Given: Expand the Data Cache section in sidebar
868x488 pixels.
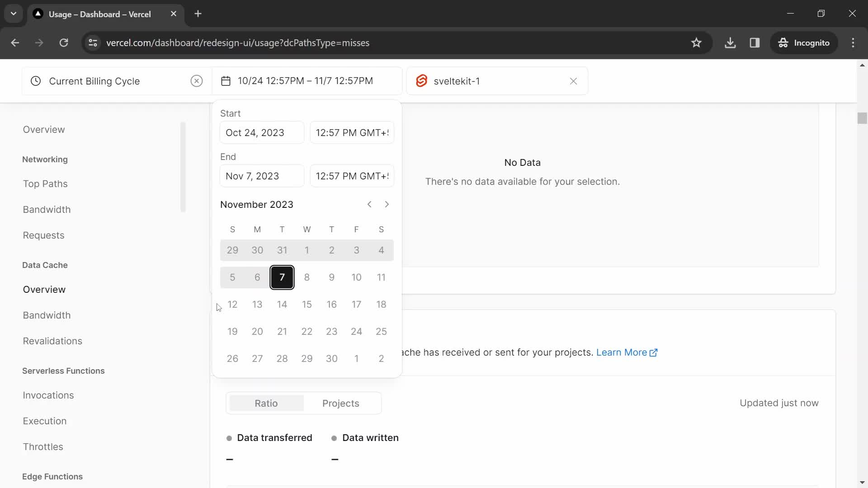Looking at the screenshot, I should point(45,264).
